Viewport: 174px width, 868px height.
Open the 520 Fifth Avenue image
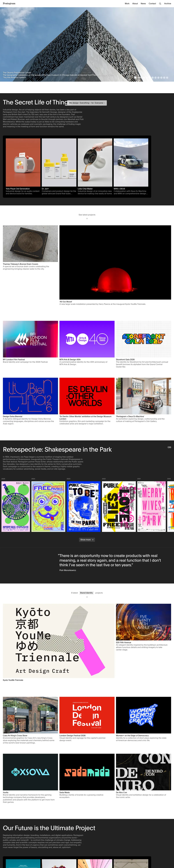point(144,622)
